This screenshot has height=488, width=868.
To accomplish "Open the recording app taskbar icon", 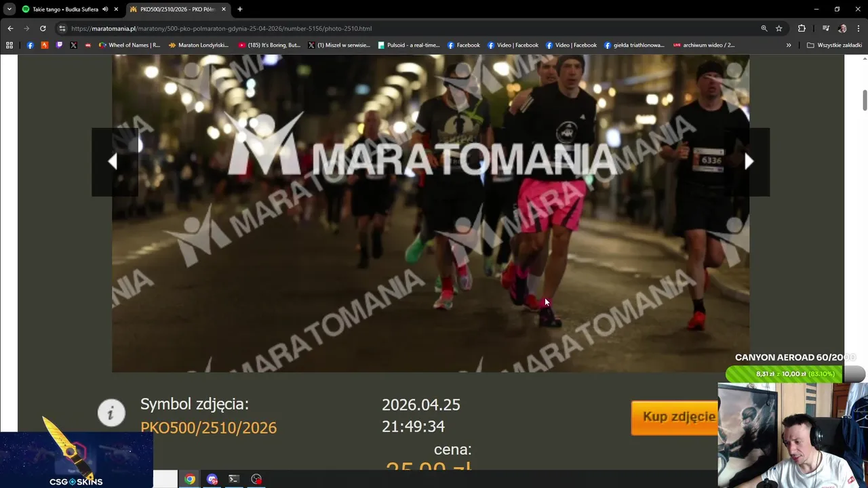I will pyautogui.click(x=256, y=479).
